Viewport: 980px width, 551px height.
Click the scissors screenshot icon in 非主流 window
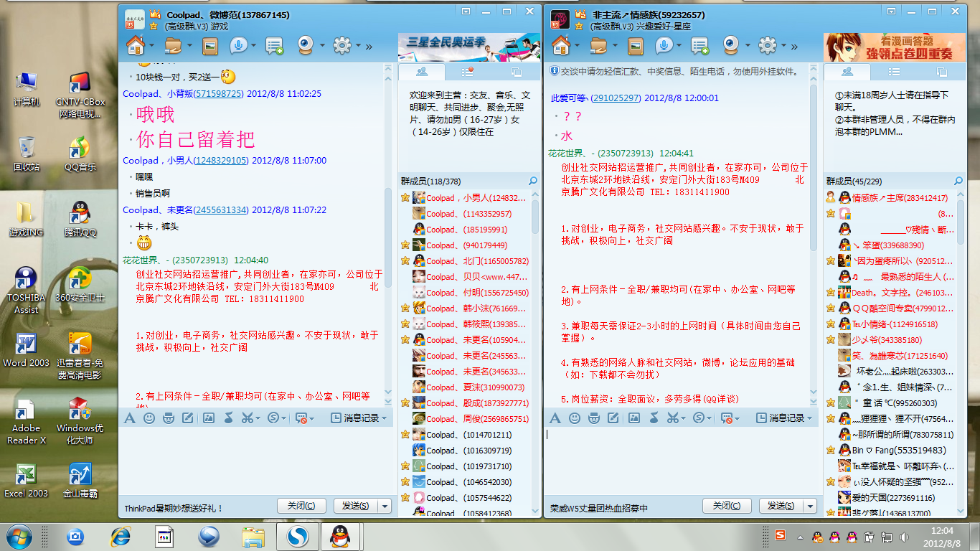pyautogui.click(x=672, y=418)
